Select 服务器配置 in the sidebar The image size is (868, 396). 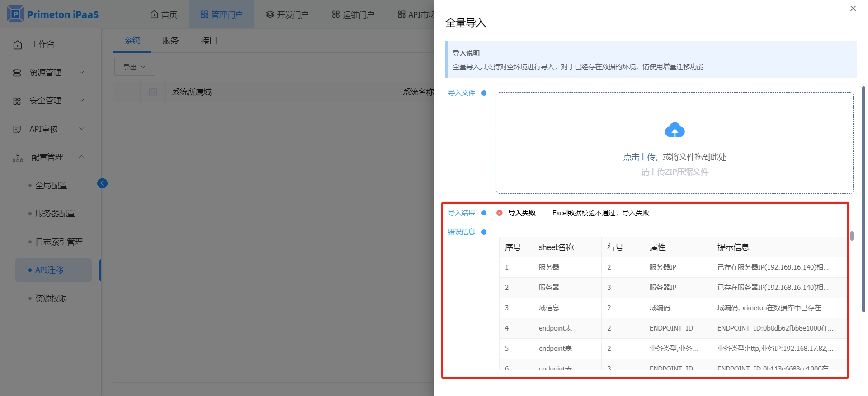[55, 214]
